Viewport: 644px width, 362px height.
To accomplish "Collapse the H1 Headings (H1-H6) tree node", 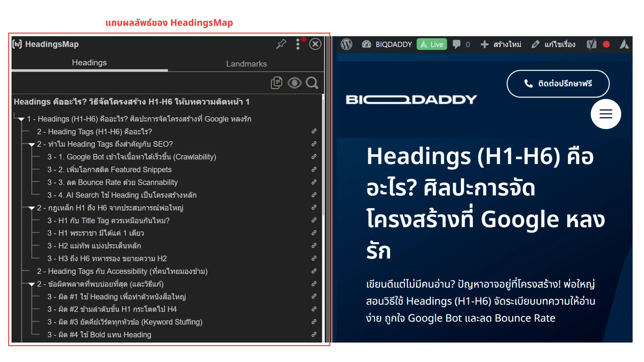I will (x=21, y=119).
